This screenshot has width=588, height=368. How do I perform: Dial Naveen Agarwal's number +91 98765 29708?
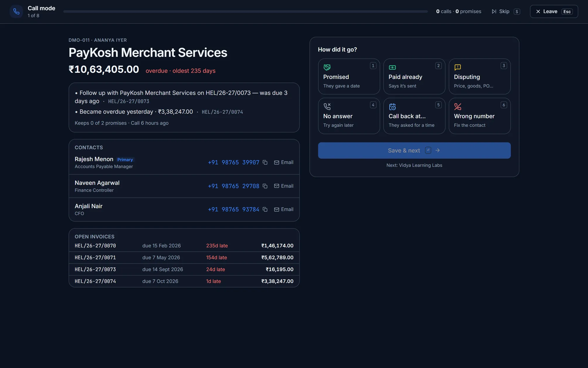(x=233, y=186)
